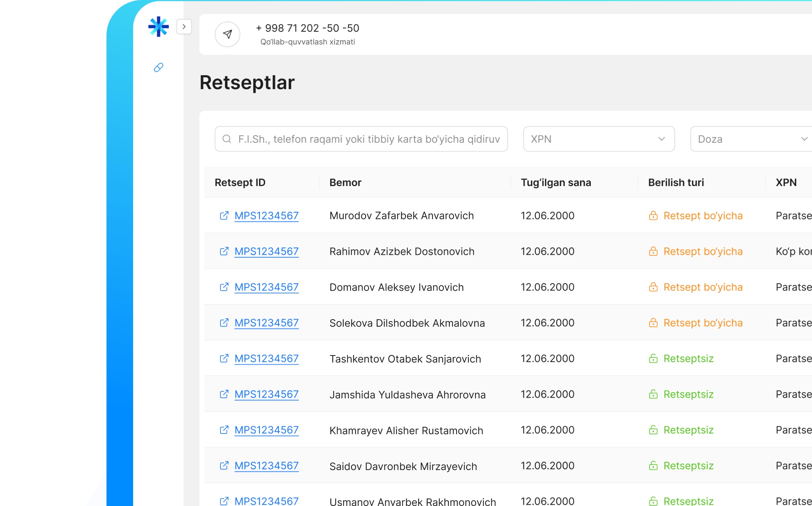Click external link icon in Rahimov Azizbek row
The height and width of the screenshot is (506, 812).
point(224,252)
